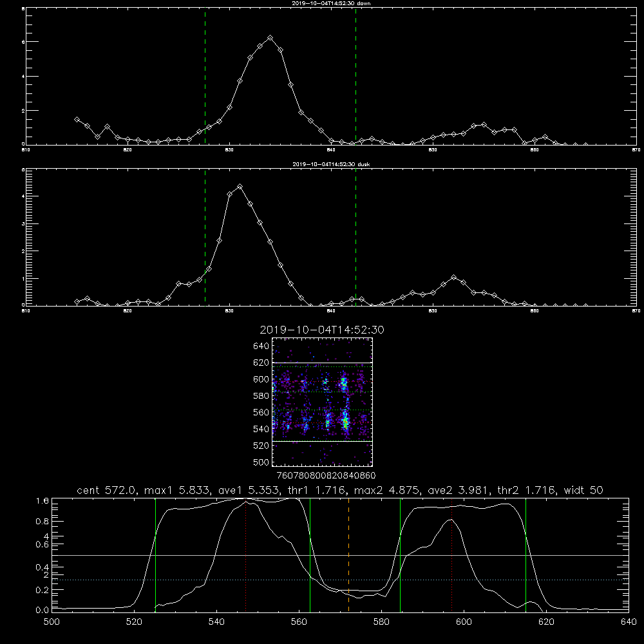Click the "600" y-axis label beside the heatmap
This screenshot has height=644, width=644.
261,379
